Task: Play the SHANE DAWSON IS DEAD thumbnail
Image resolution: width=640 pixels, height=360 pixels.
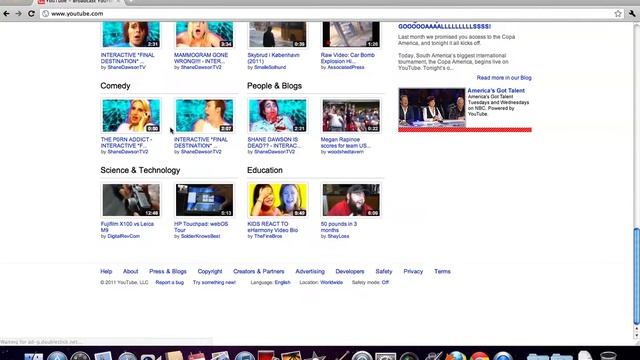Action: click(x=278, y=116)
